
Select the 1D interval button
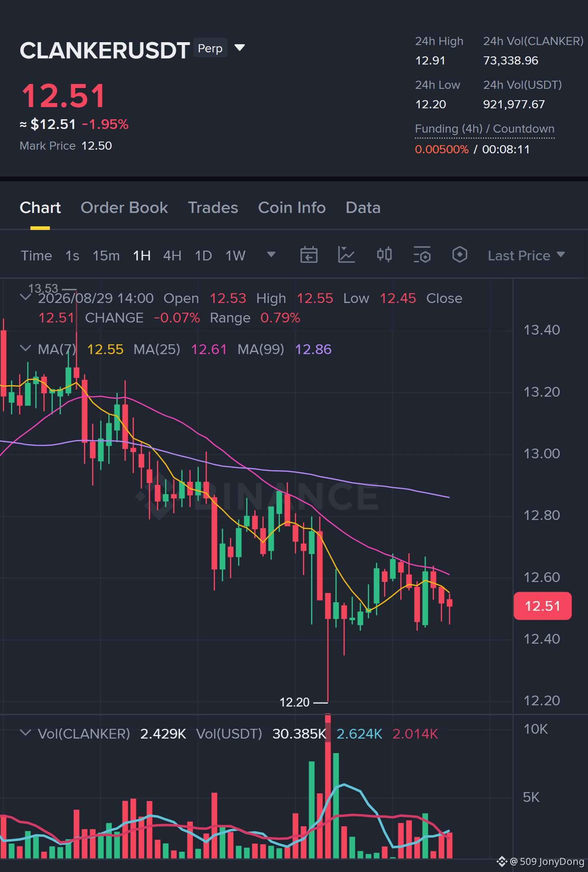click(203, 256)
